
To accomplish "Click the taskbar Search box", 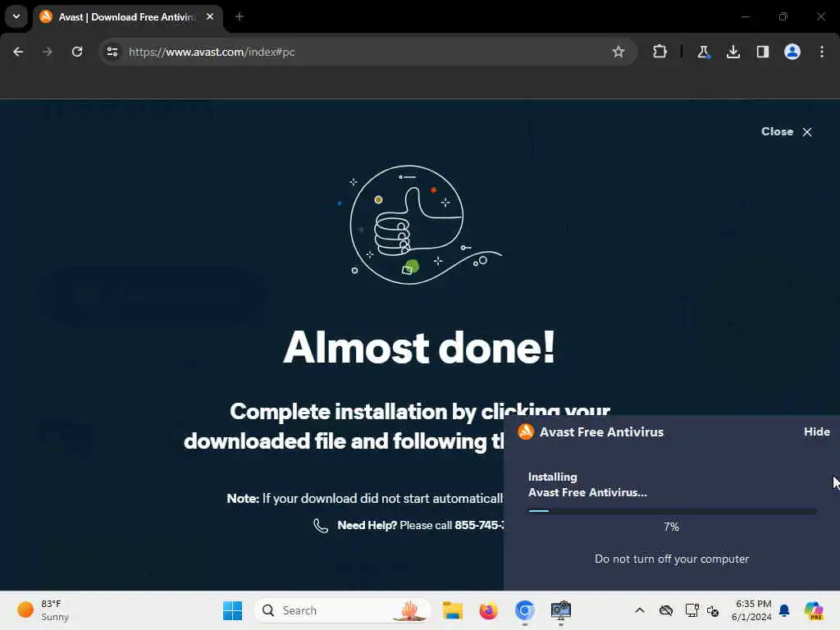I will (343, 610).
